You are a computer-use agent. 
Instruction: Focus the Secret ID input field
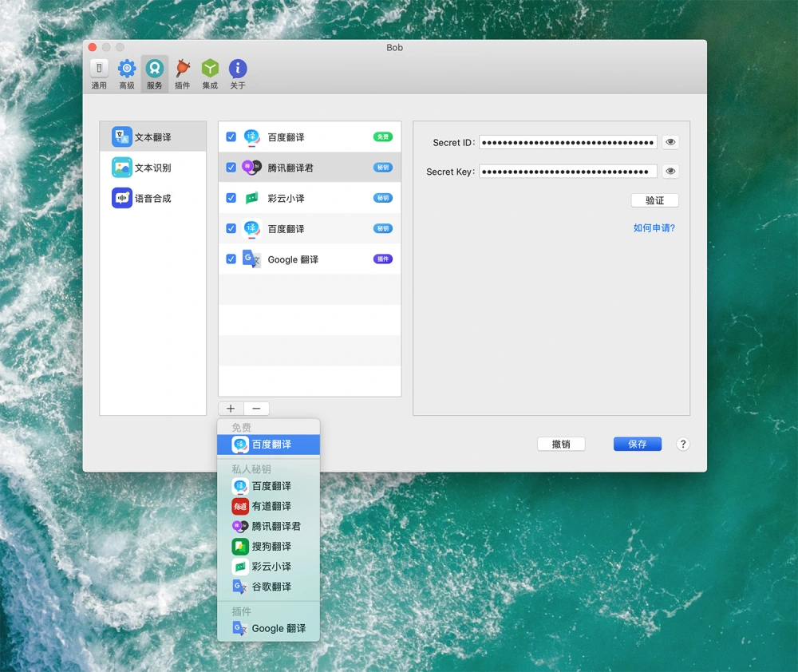click(568, 142)
